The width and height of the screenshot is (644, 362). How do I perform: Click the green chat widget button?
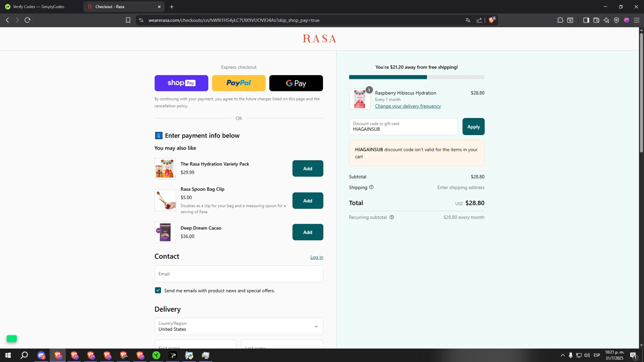pyautogui.click(x=12, y=339)
